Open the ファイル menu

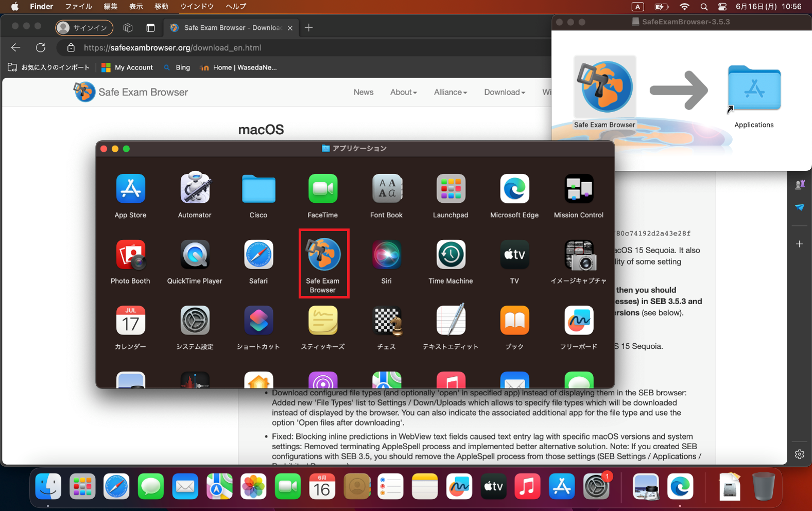coord(78,7)
